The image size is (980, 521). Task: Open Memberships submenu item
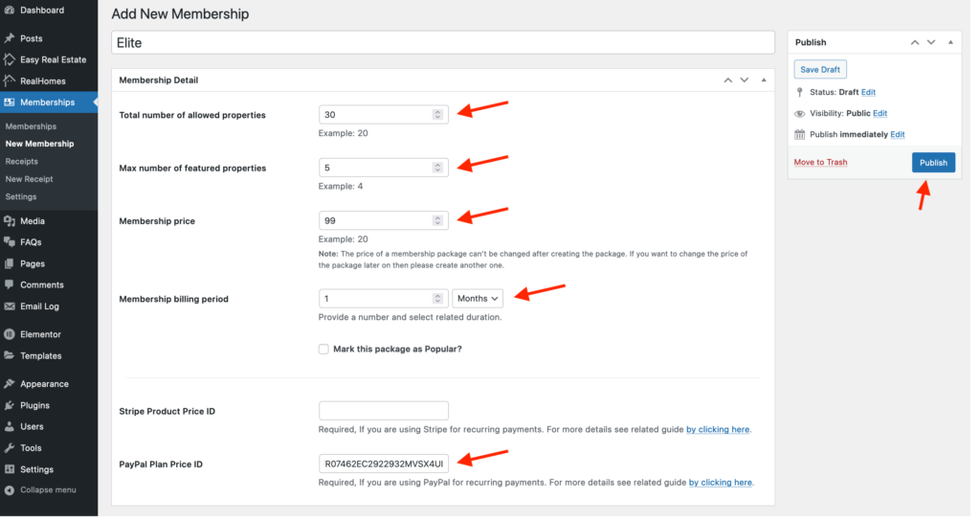[31, 127]
